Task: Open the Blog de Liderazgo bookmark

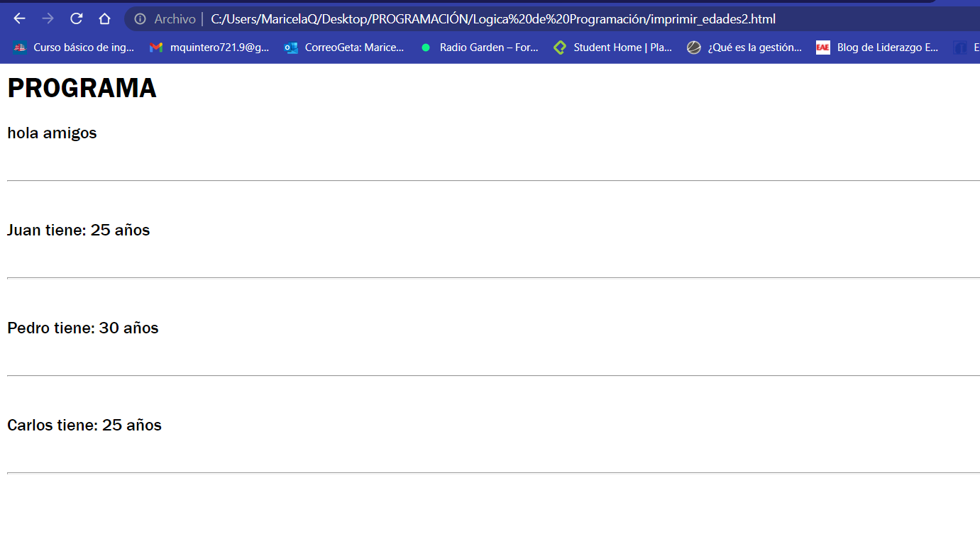Action: coord(878,48)
